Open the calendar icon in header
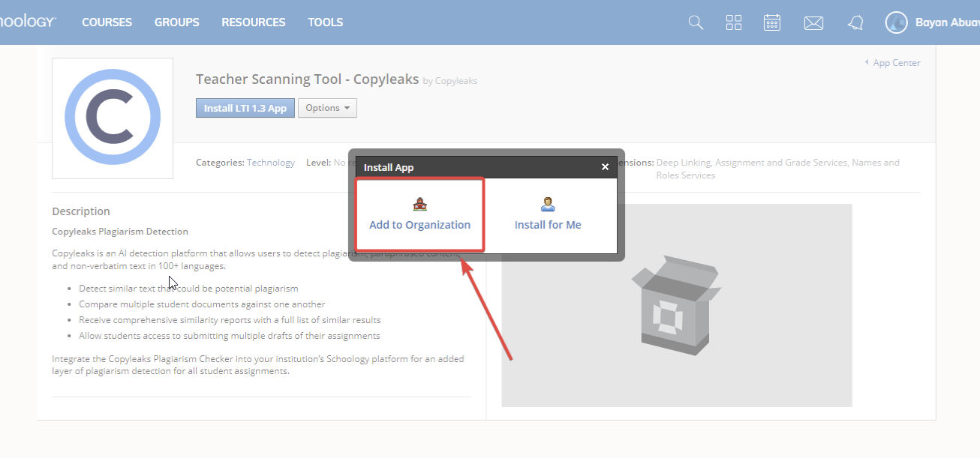 (x=772, y=22)
